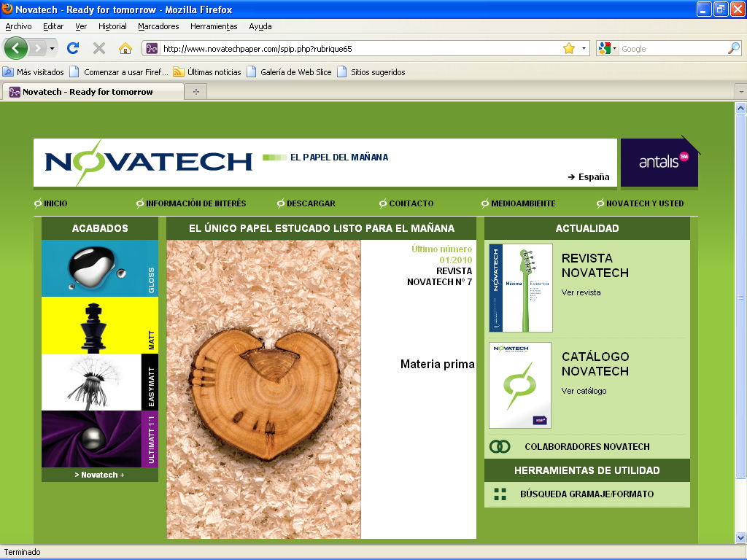Click the interlocked rings Colaboradores icon
This screenshot has width=747, height=560.
pos(500,446)
